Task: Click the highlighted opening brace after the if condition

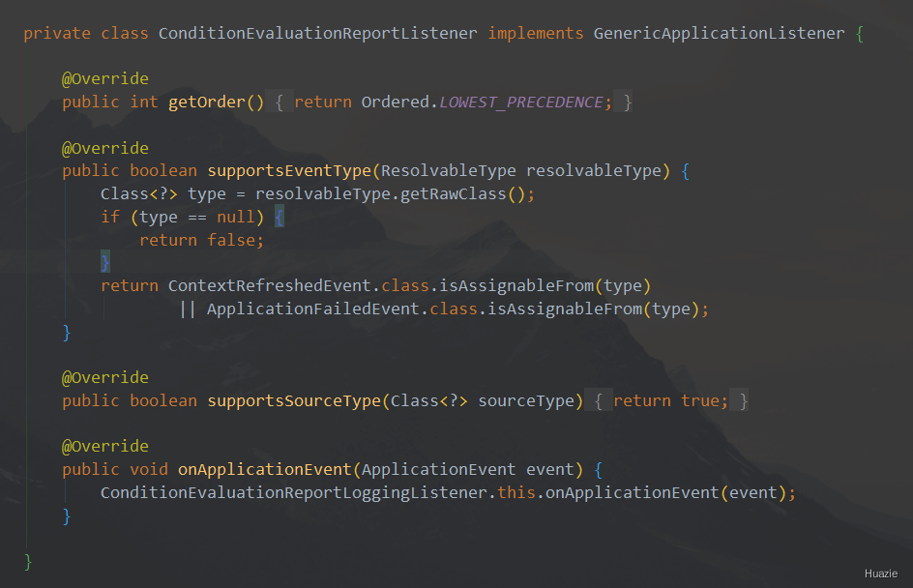Action: [x=279, y=218]
